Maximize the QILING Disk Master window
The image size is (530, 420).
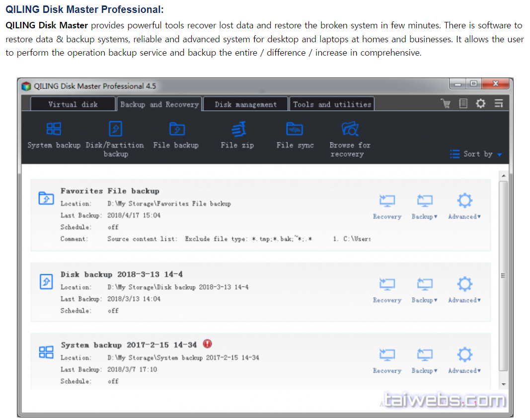pyautogui.click(x=474, y=84)
